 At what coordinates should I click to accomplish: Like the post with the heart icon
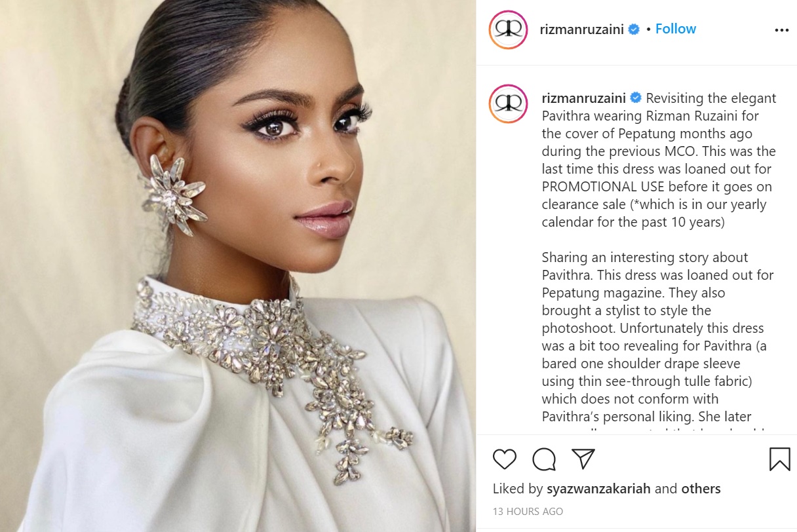point(505,459)
